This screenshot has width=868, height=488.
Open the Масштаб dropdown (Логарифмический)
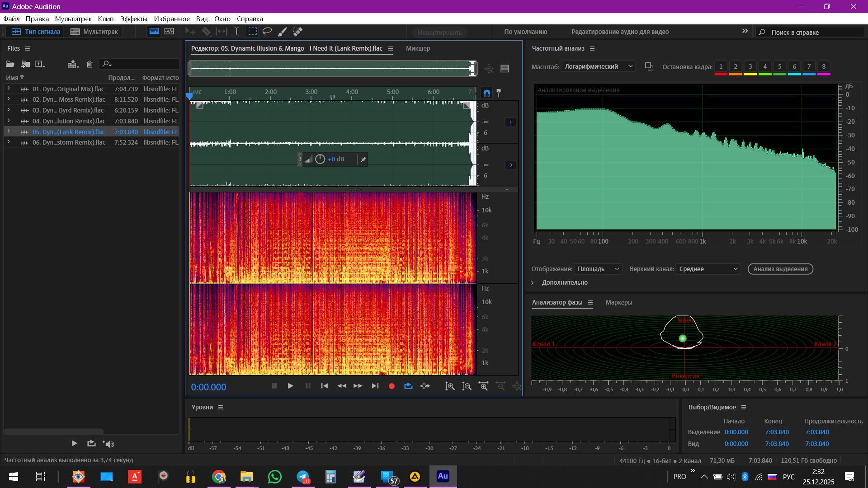(598, 66)
